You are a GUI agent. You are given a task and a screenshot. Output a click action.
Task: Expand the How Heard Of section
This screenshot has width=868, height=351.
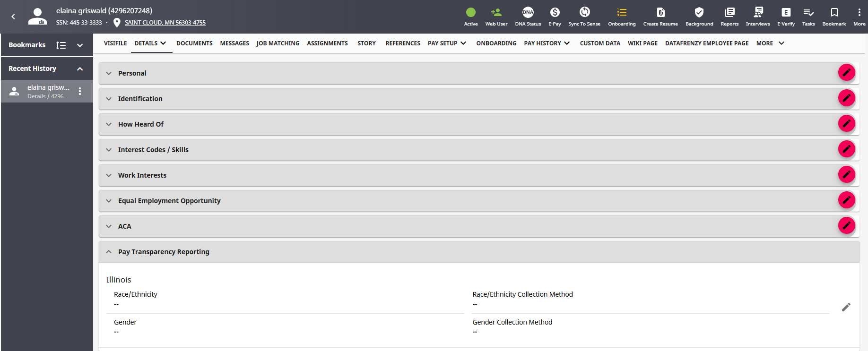[x=109, y=124]
